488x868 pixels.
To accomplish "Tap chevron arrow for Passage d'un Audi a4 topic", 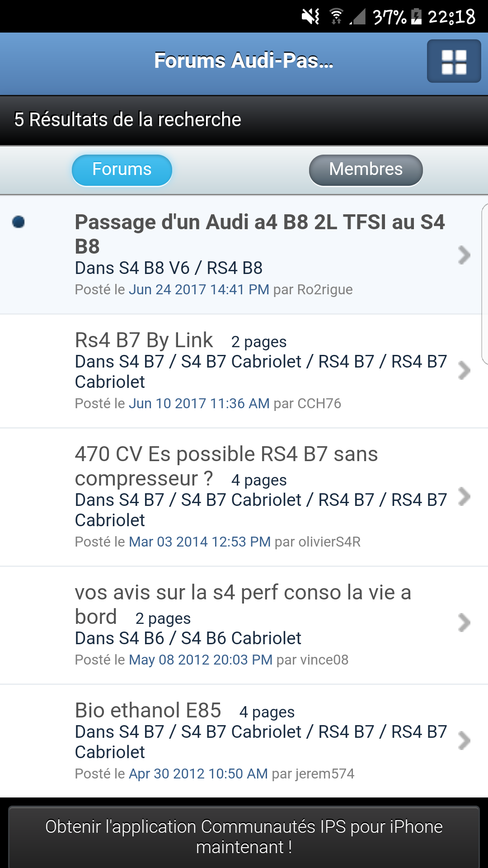I will click(x=464, y=255).
